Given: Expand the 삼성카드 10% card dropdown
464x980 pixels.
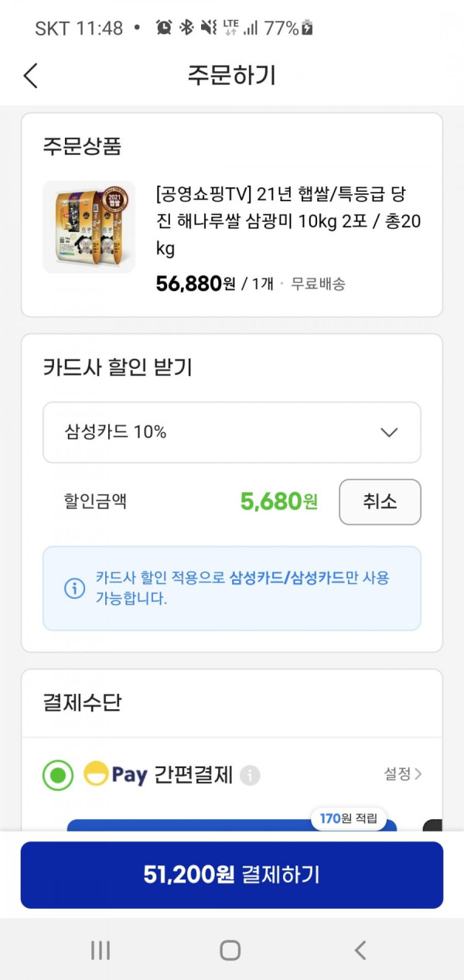Looking at the screenshot, I should coord(232,432).
